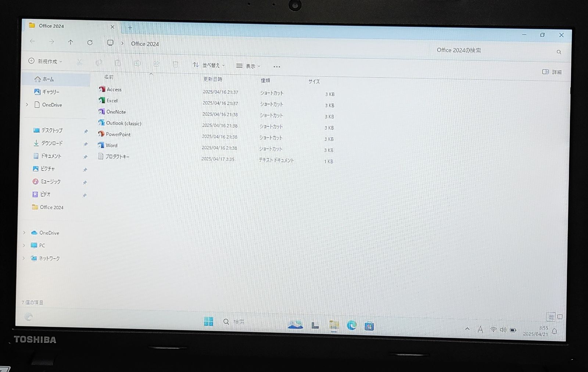Click the Forward navigation arrow
588x372 pixels.
tap(51, 42)
